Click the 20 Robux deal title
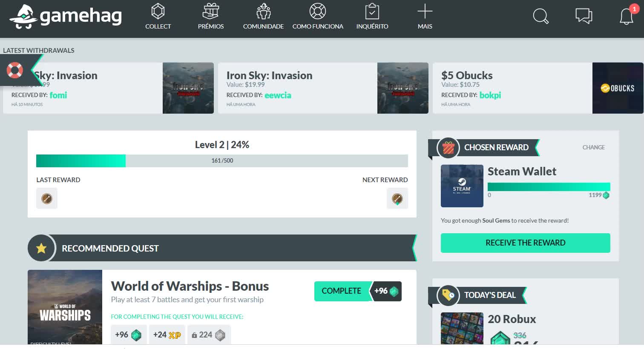The width and height of the screenshot is (644, 349). coord(512,319)
